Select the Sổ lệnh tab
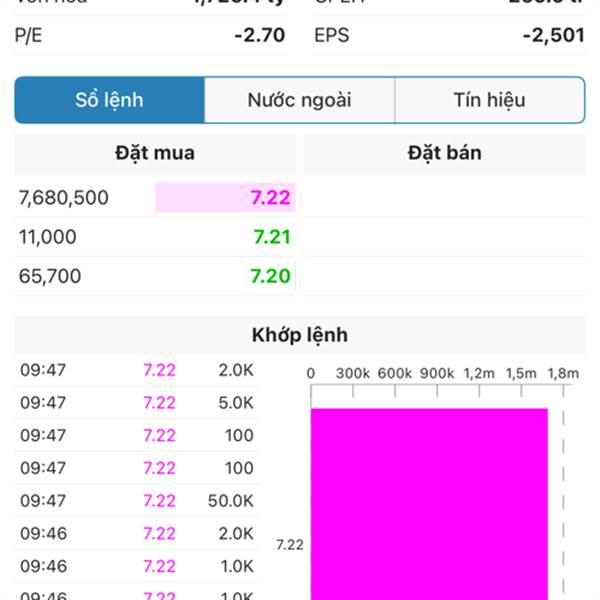The image size is (600, 600). coord(109,100)
